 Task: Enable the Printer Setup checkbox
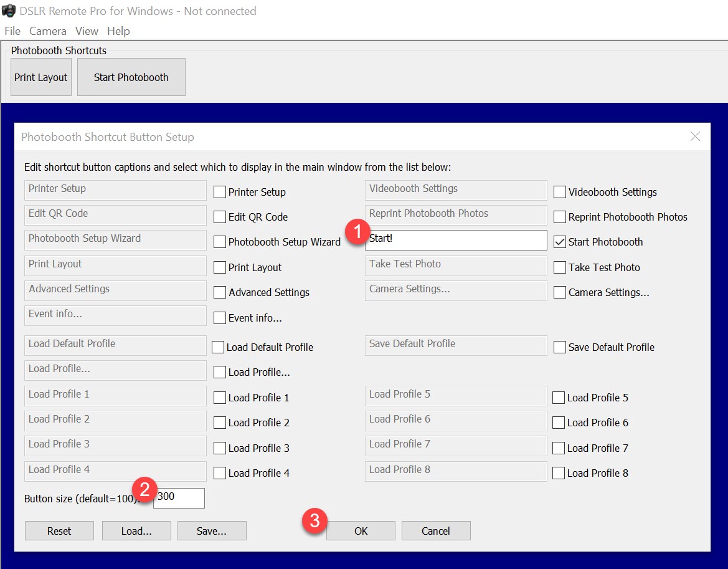[x=220, y=192]
